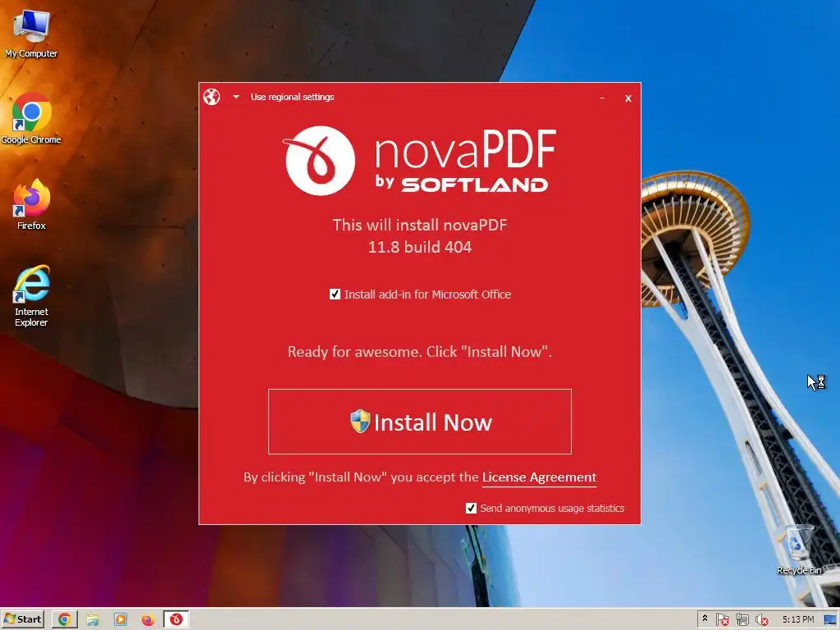Screen dimensions: 840x630
Task: Select Firefox desktop shortcut
Action: pos(31,204)
